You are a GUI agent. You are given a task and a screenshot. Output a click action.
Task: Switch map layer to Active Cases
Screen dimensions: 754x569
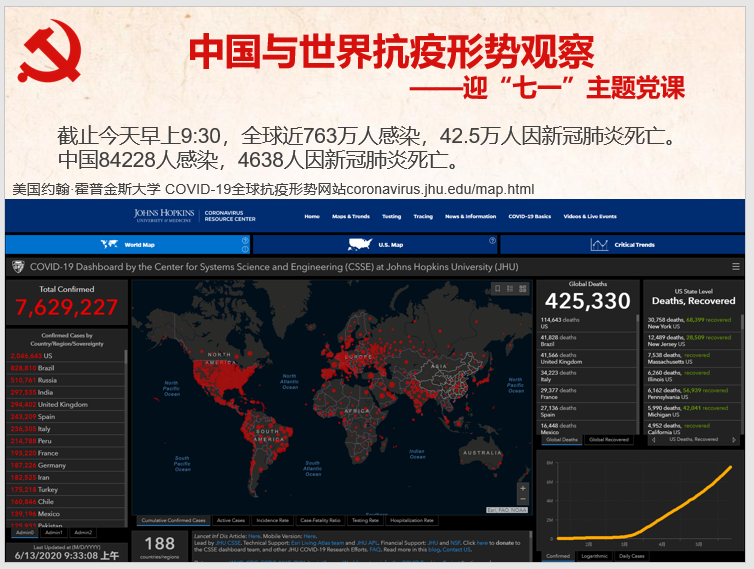(231, 520)
